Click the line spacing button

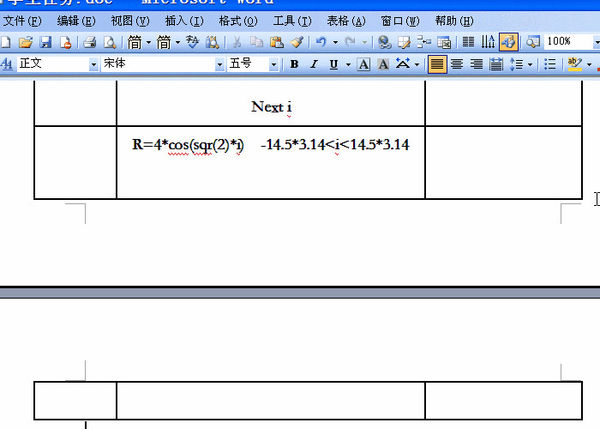[516, 64]
